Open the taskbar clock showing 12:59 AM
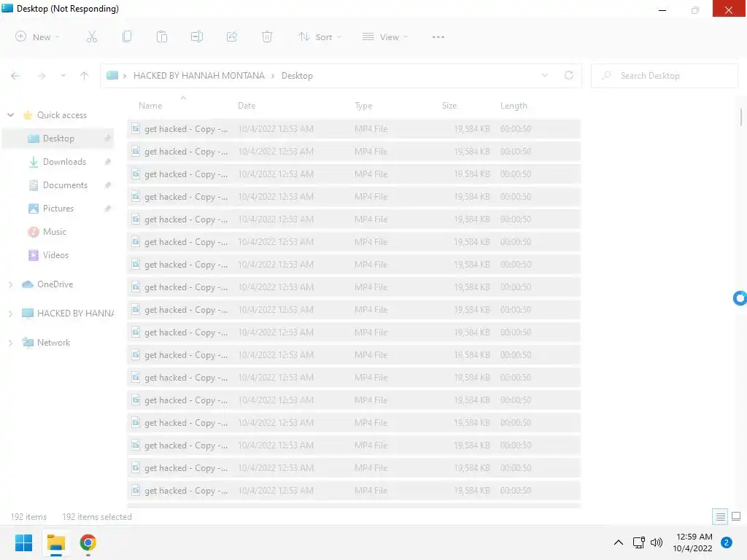This screenshot has height=560, width=747. pyautogui.click(x=693, y=542)
